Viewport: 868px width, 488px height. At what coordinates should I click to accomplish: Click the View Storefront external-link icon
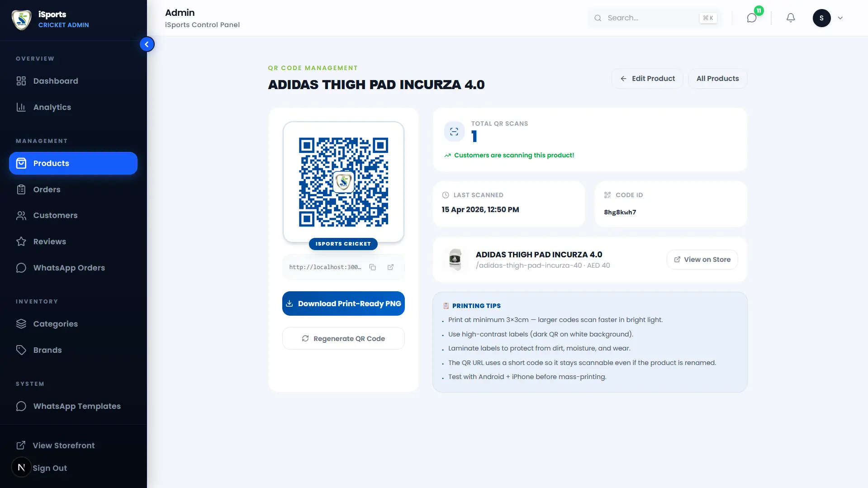[x=21, y=445]
